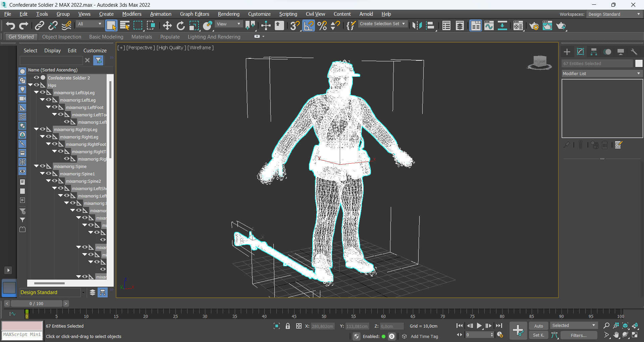
Task: Toggle visibility of mixamorig:LeftUpLeg
Action: click(43, 92)
